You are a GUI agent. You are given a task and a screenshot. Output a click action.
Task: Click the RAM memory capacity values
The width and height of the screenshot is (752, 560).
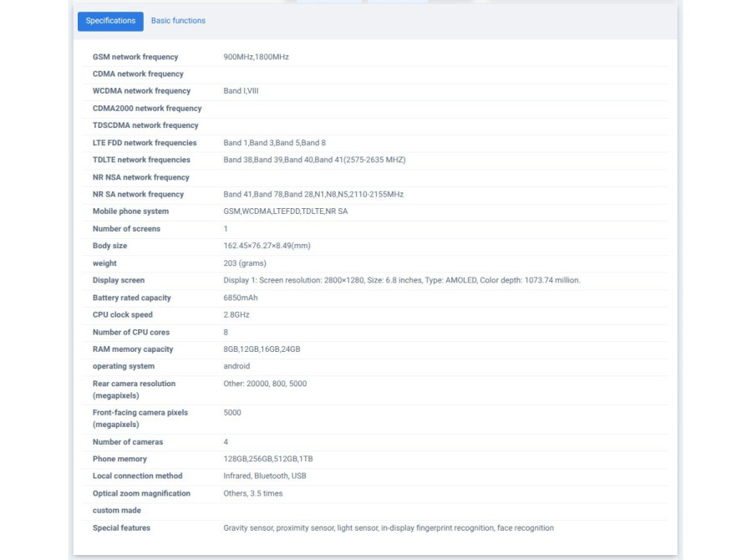pyautogui.click(x=262, y=349)
